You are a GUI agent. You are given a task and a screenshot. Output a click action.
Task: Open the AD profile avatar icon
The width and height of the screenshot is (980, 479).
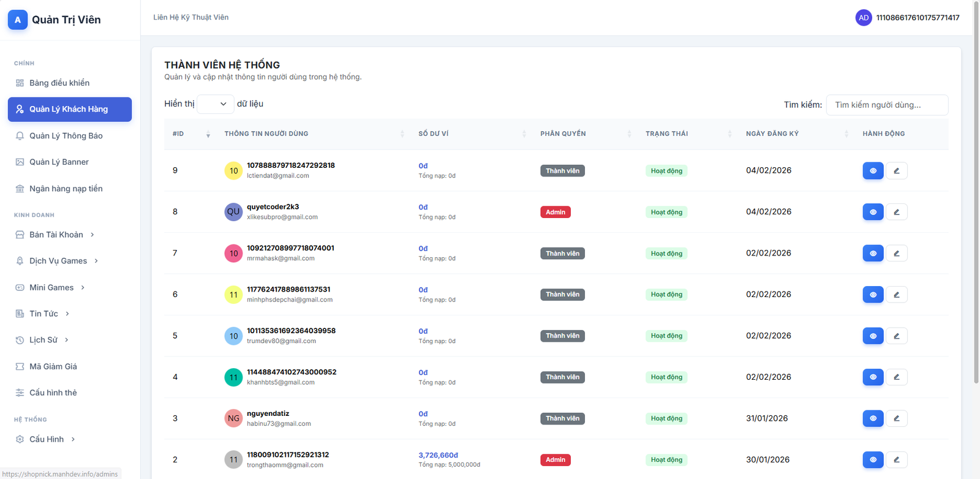click(x=863, y=18)
